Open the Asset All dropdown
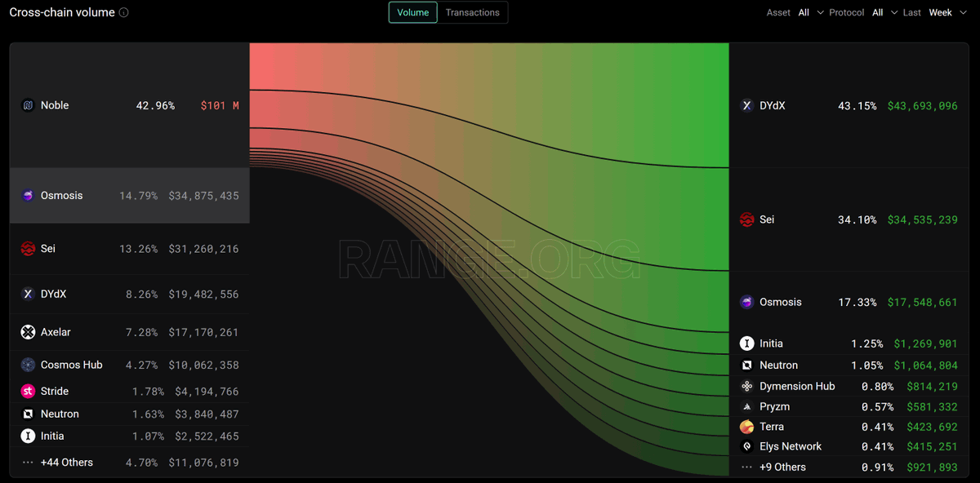The width and height of the screenshot is (980, 483). [x=811, y=12]
